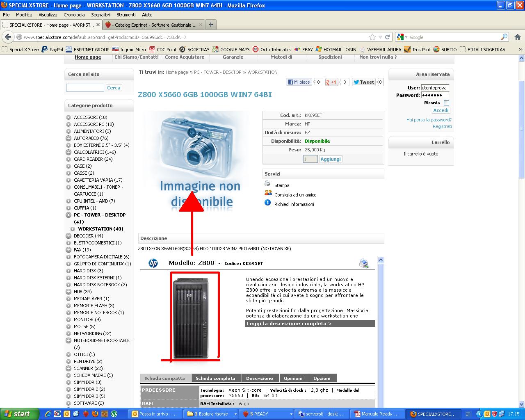Open the 5 READY taskbar group
Viewport: 525px width, 420px height.
[267, 414]
